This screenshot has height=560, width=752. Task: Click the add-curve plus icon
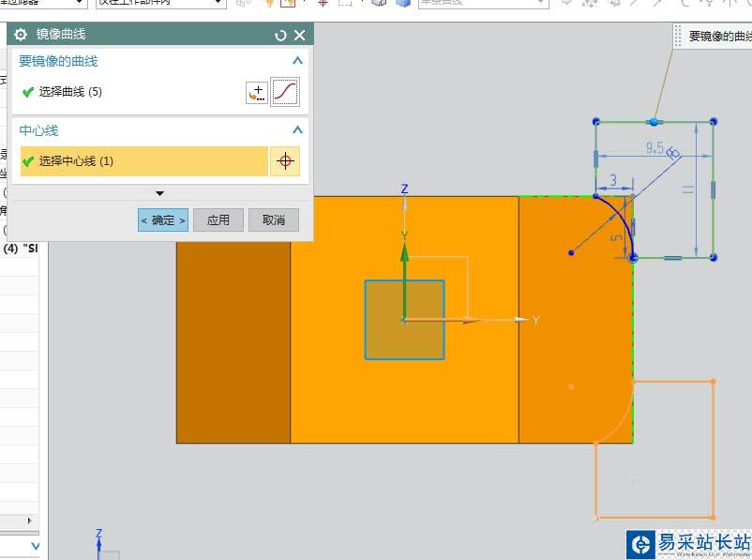(257, 92)
